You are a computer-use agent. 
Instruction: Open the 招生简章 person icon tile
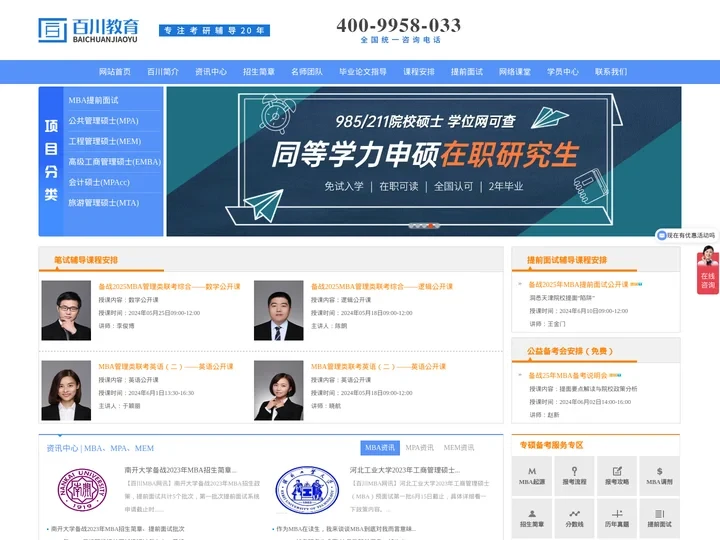tap(532, 518)
